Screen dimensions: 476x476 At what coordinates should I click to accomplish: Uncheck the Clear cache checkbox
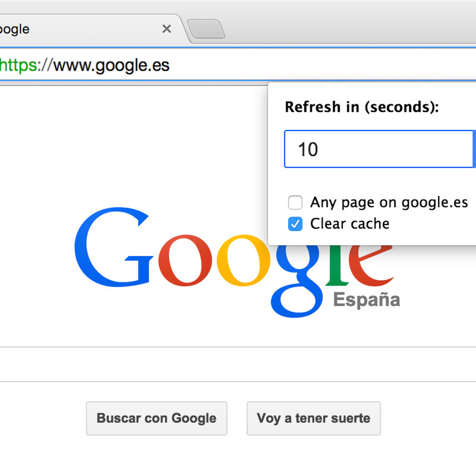(295, 224)
